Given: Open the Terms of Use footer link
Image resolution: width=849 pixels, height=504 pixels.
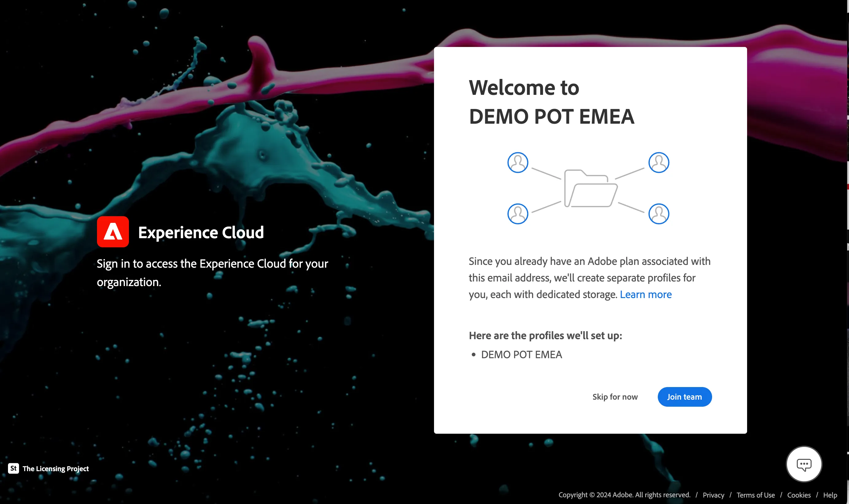Looking at the screenshot, I should tap(756, 495).
